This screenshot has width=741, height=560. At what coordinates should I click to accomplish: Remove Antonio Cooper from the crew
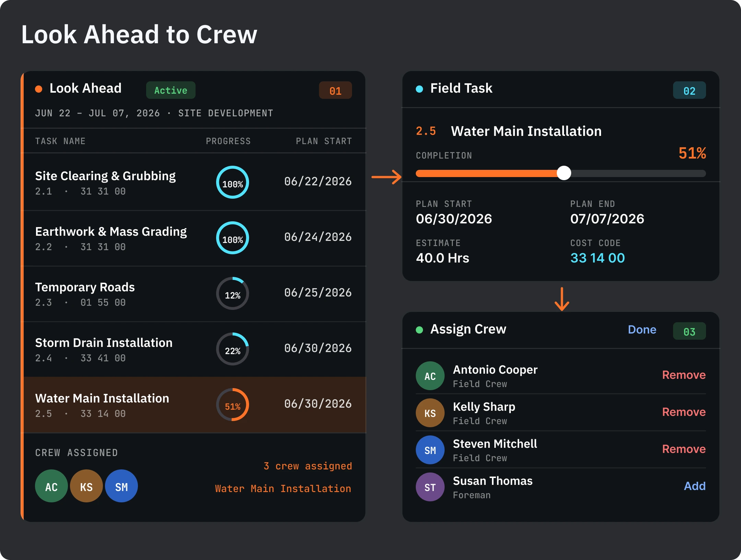(x=684, y=375)
